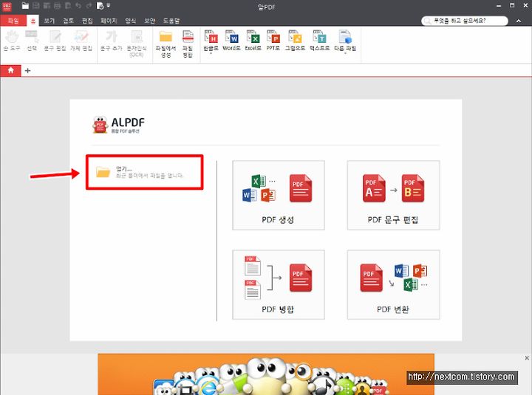The width and height of the screenshot is (532, 395).
Task: Convert PDF to Hangul (한글로)
Action: 211,40
